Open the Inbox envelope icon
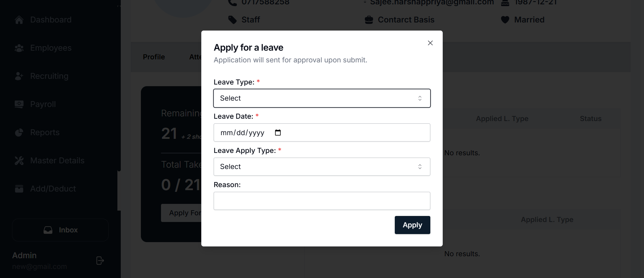The height and width of the screenshot is (278, 644). click(x=48, y=230)
